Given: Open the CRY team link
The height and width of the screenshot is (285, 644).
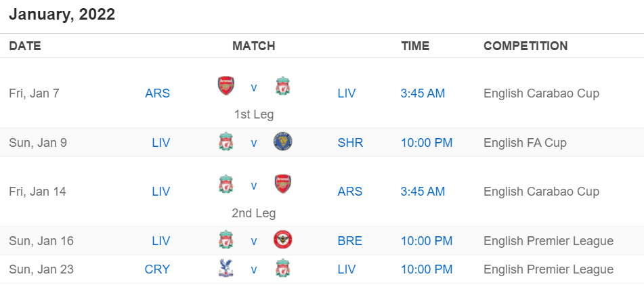Looking at the screenshot, I should pos(157,269).
